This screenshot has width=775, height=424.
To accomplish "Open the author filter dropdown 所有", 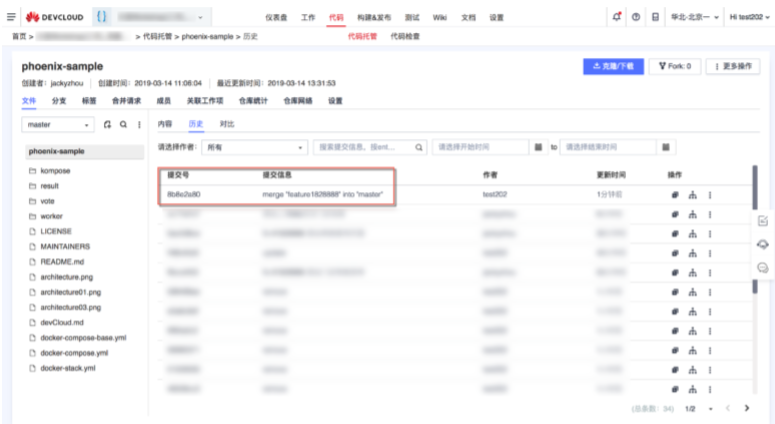I will tap(255, 147).
